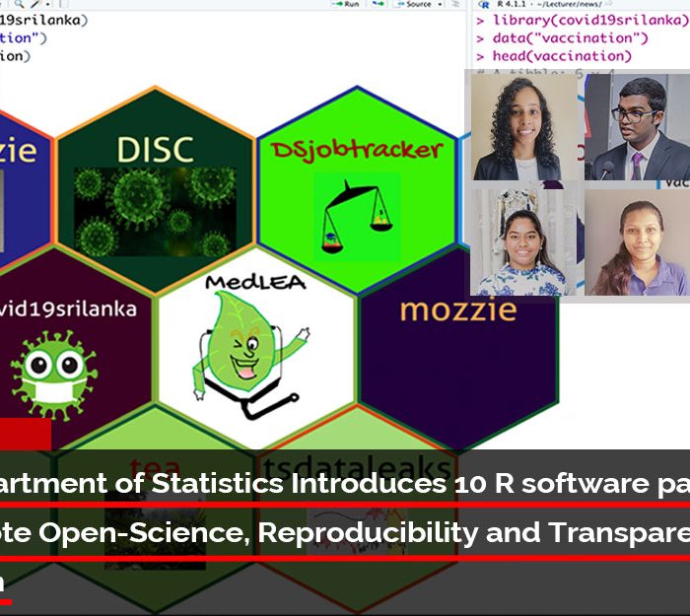This screenshot has height=616, width=690.
Task: Click the purple mozzie hexagon sticker
Action: 457,335
